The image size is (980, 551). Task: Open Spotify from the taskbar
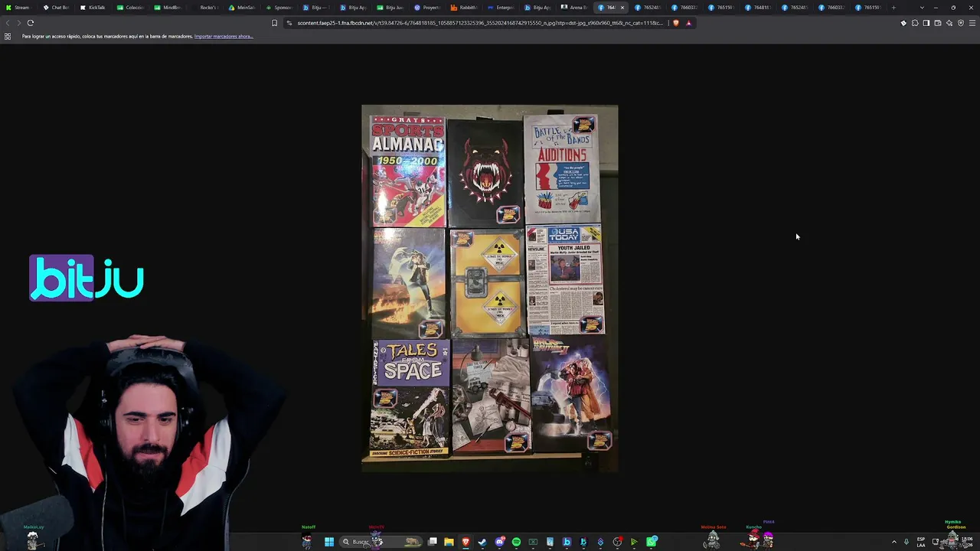(x=516, y=542)
